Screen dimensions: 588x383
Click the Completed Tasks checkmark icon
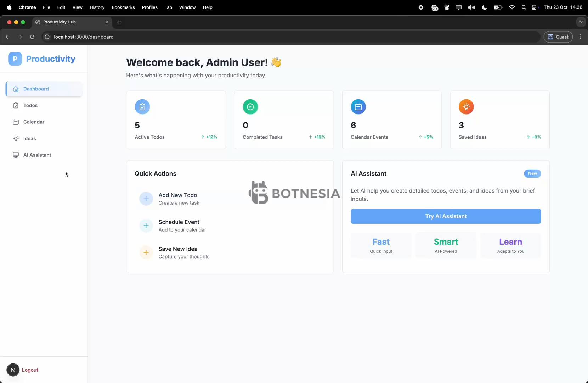pyautogui.click(x=250, y=107)
